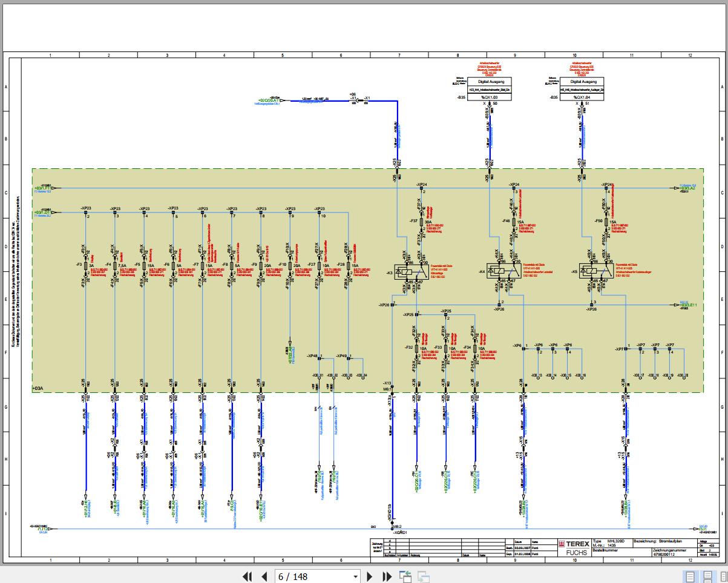Enable continuous page scrolling layout
728x583 pixels.
[x=706, y=576]
